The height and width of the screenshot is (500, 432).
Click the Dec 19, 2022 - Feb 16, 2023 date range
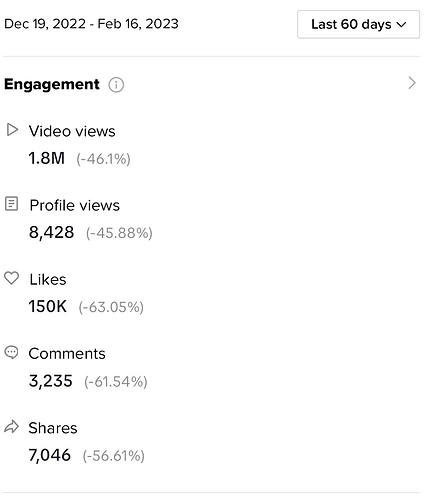point(91,24)
